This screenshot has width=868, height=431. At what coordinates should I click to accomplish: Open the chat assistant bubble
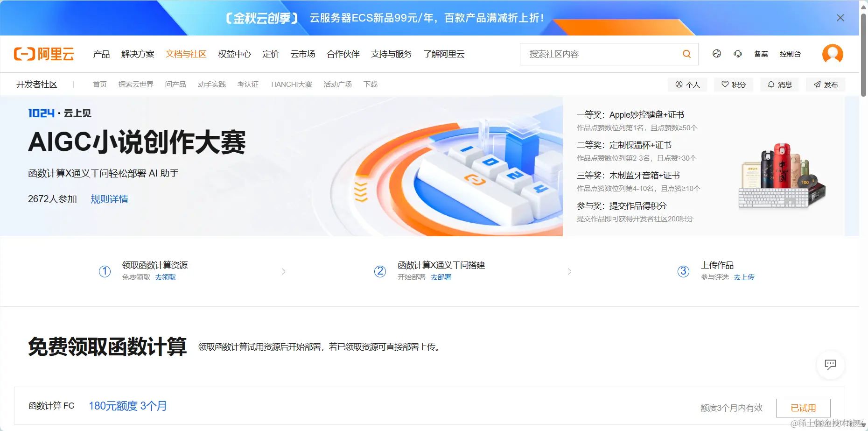click(831, 365)
